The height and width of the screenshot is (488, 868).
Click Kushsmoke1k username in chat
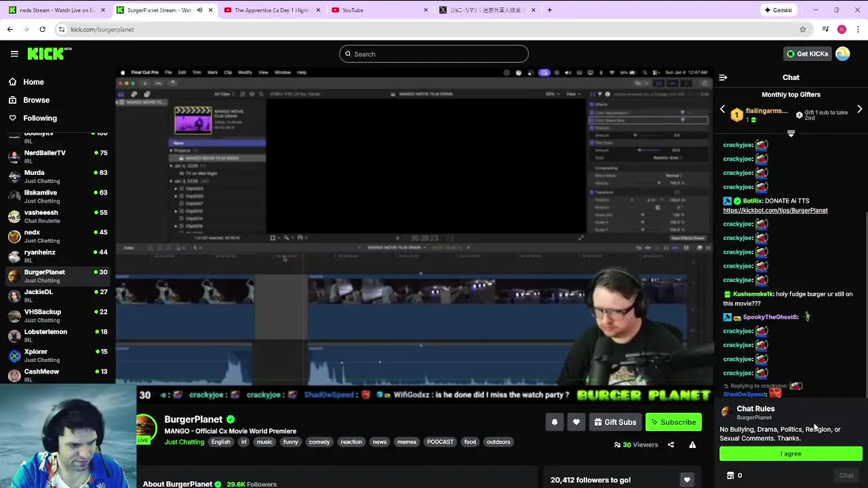click(753, 294)
